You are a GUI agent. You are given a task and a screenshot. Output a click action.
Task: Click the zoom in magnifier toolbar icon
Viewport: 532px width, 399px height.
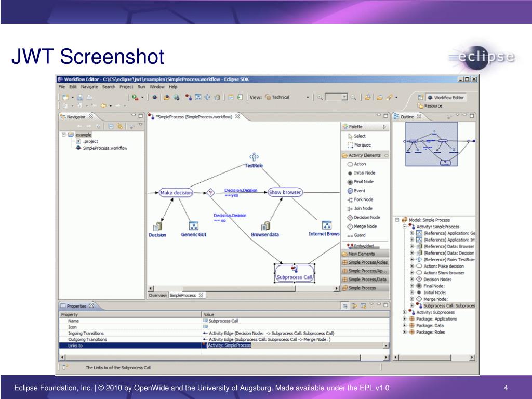pyautogui.click(x=320, y=97)
